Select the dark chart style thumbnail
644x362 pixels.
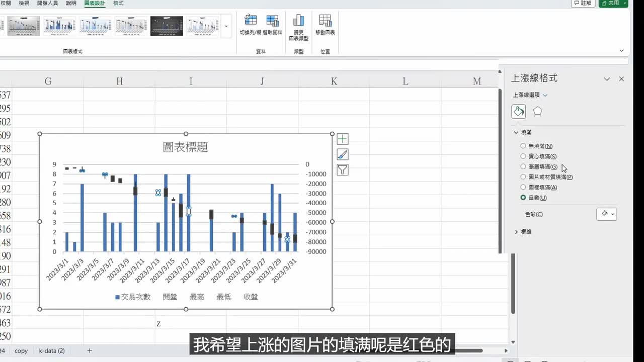[167, 26]
